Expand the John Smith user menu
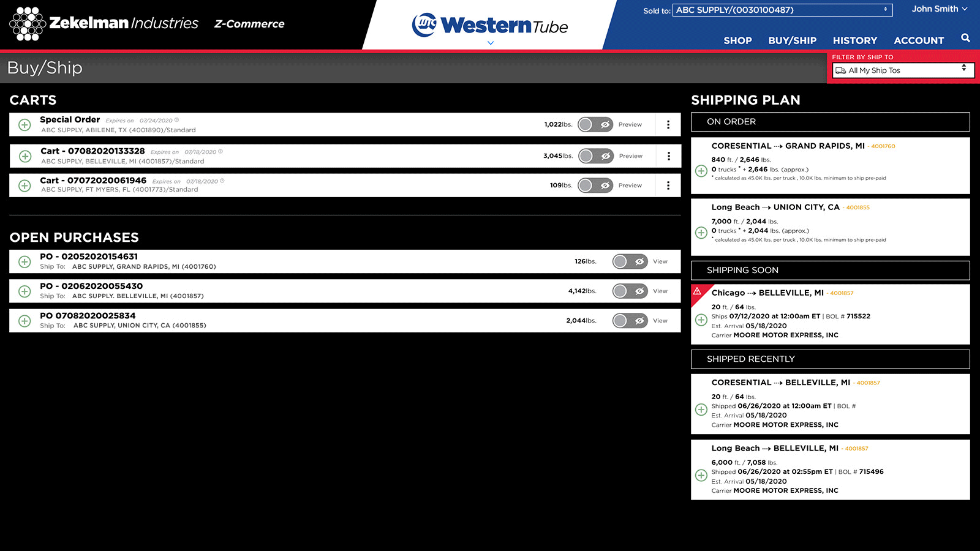Screen dimensions: 980x551 939,9
